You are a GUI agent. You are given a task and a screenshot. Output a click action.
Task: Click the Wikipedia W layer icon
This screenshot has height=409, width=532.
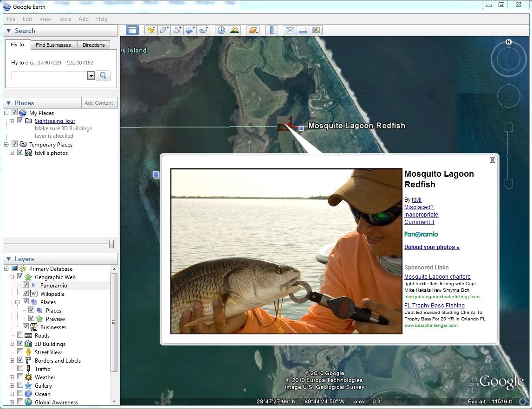[x=34, y=294]
